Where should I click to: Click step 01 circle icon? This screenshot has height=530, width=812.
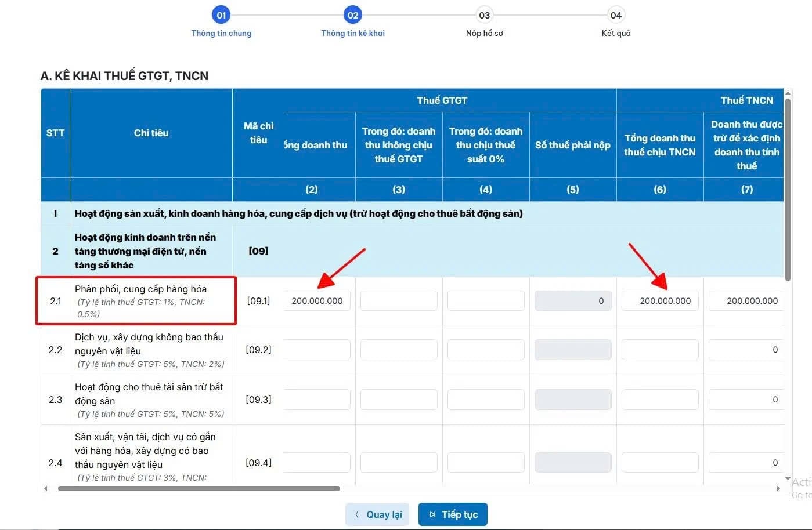pyautogui.click(x=221, y=15)
